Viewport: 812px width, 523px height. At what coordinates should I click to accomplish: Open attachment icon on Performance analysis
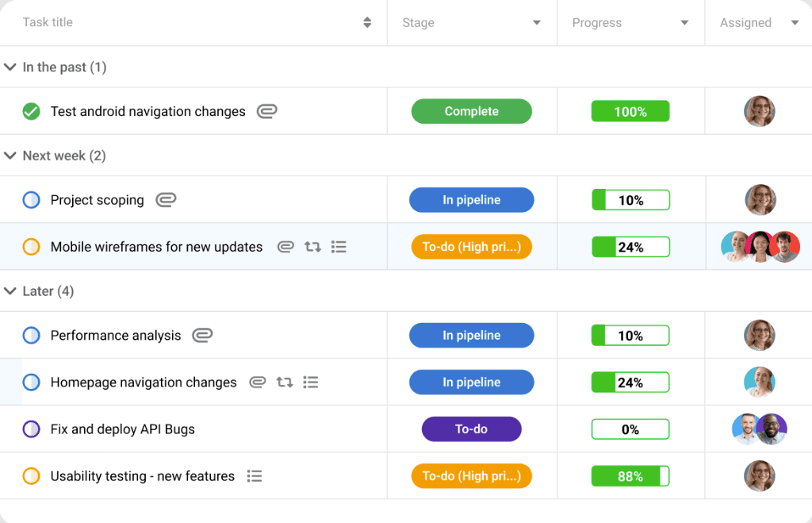pos(202,336)
